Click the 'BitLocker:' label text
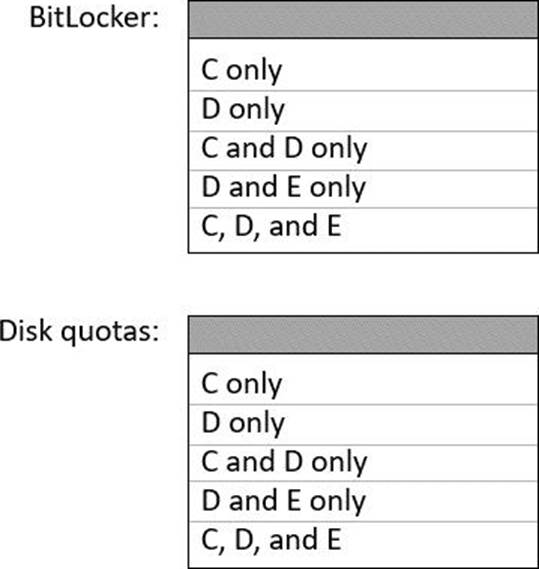 pyautogui.click(x=94, y=17)
